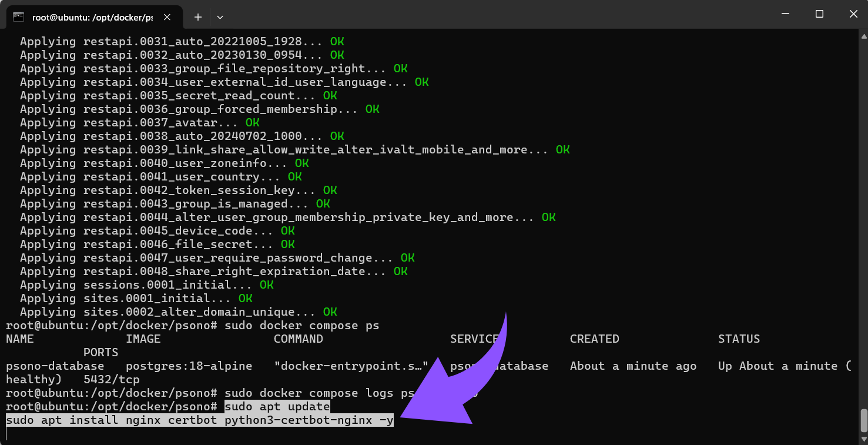Viewport: 868px width, 445px height.
Task: Click the restapi.0046_file_secret line
Action: [157, 245]
